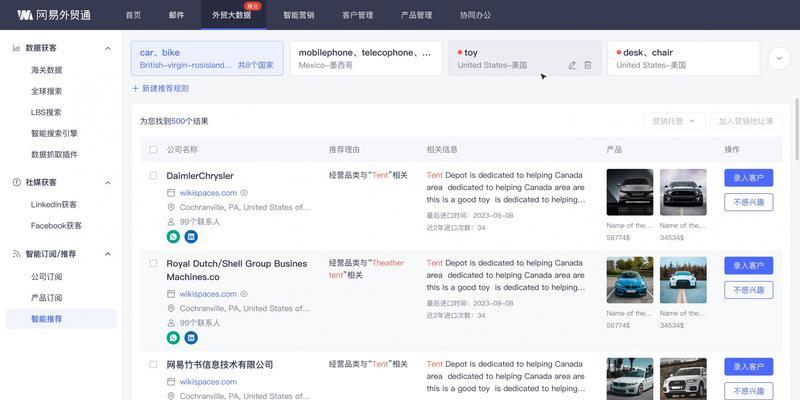Open the 协同办公 tab
This screenshot has height=400, width=800.
click(x=476, y=15)
